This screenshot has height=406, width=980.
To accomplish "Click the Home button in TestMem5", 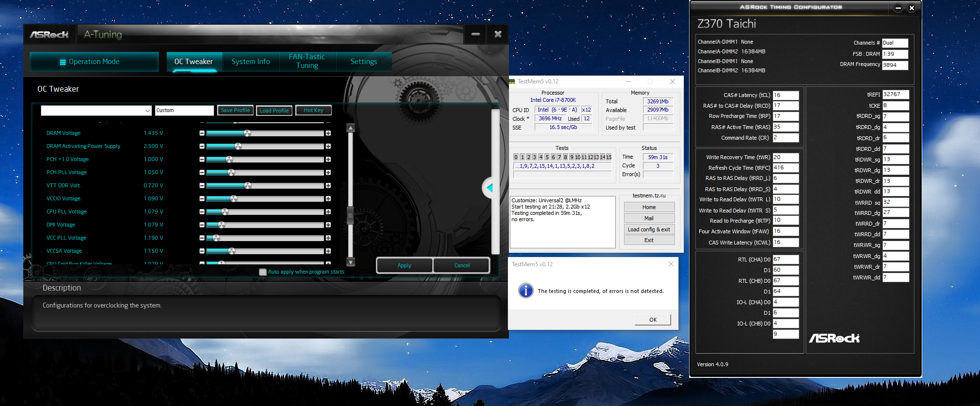I will 649,207.
